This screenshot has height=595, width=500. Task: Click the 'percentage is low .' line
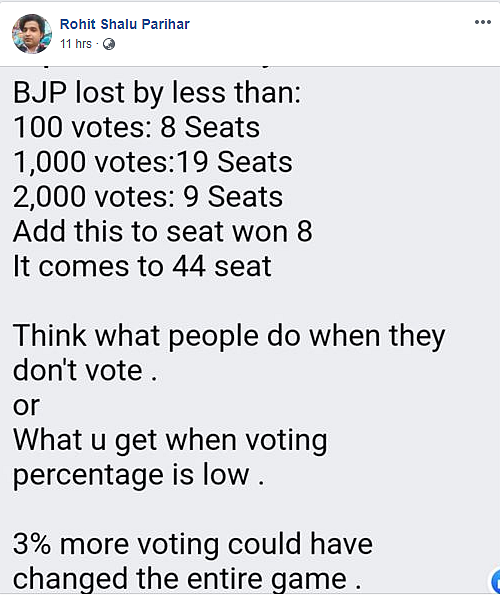coord(138,475)
